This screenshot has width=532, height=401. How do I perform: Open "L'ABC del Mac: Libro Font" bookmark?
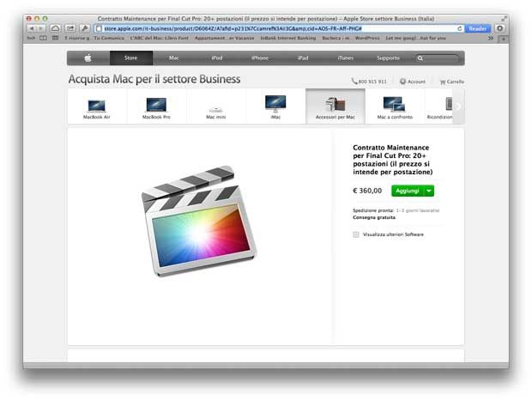(159, 38)
